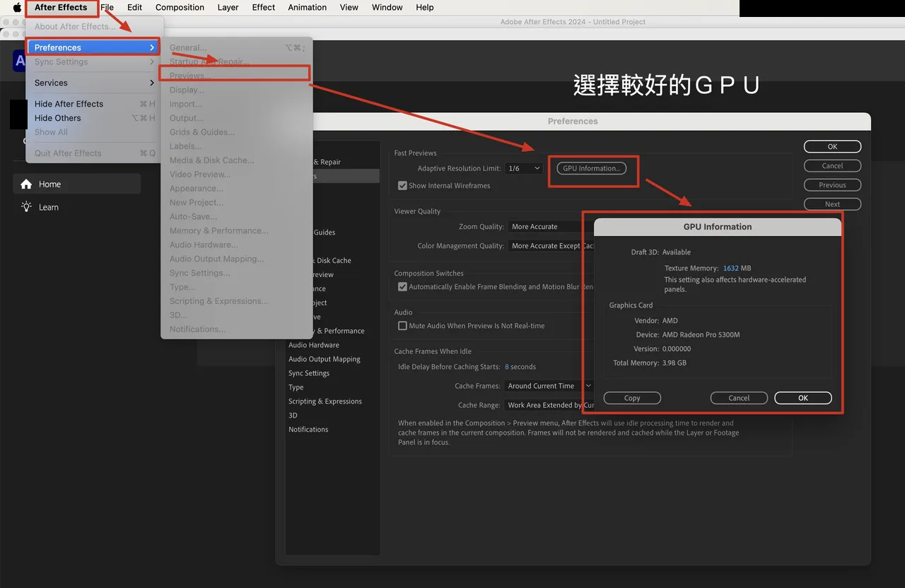Screen dimensions: 905x588
Task: Click Texture Memory value 1632
Action: point(730,269)
